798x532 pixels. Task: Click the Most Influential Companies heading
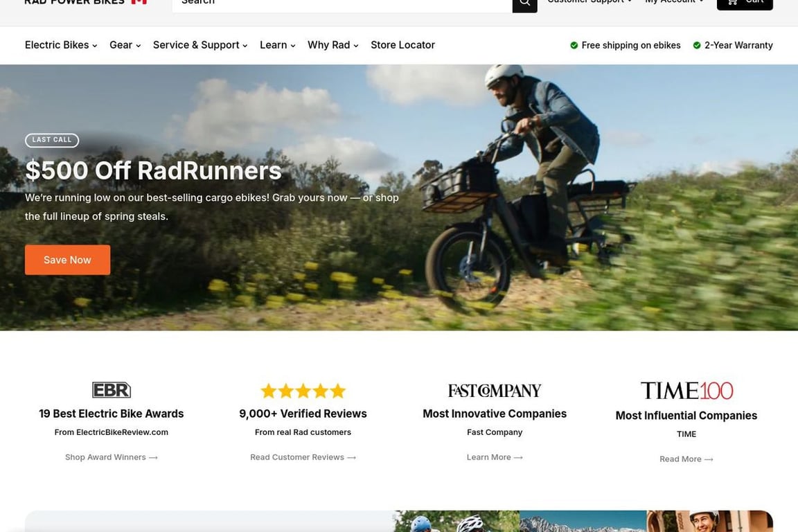pyautogui.click(x=686, y=416)
